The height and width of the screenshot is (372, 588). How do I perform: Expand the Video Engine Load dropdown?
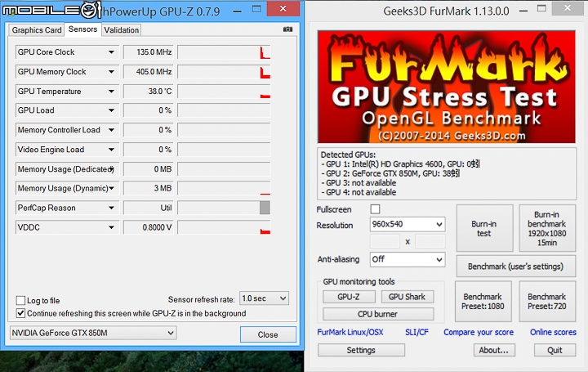(x=111, y=150)
